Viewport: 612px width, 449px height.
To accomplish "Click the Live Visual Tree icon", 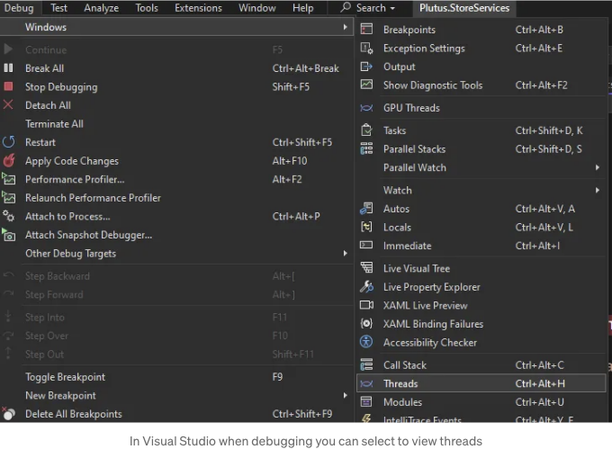I will pos(366,268).
